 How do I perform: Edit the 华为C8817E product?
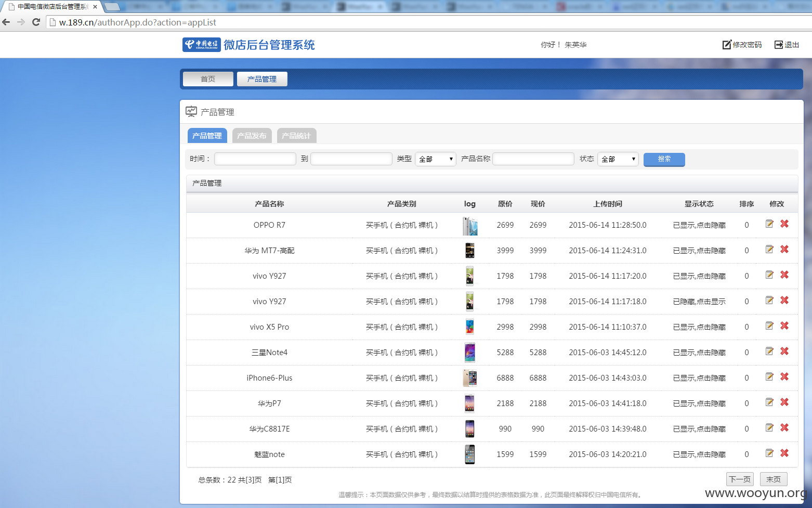769,428
